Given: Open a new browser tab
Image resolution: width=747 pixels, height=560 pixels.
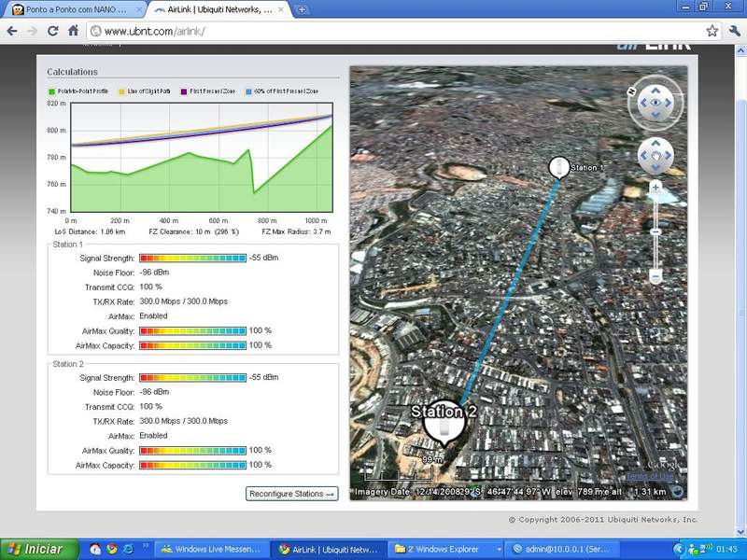Looking at the screenshot, I should pos(302,9).
